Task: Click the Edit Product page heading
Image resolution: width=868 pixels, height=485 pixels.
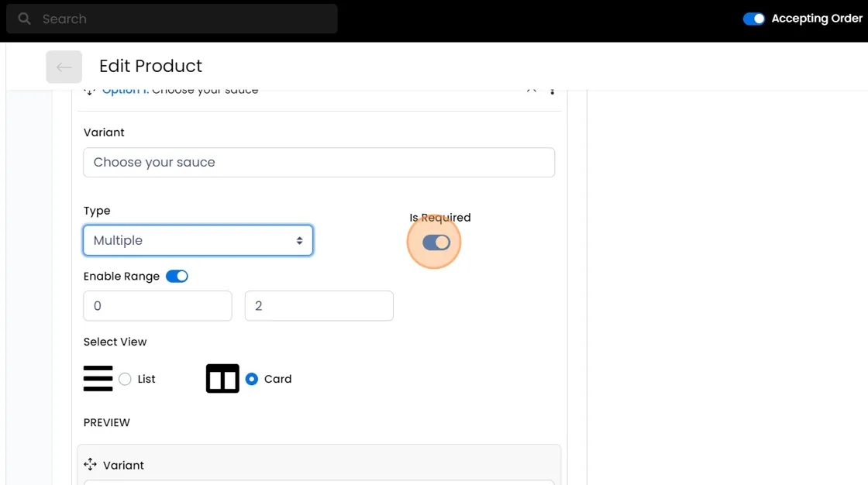Action: click(150, 67)
